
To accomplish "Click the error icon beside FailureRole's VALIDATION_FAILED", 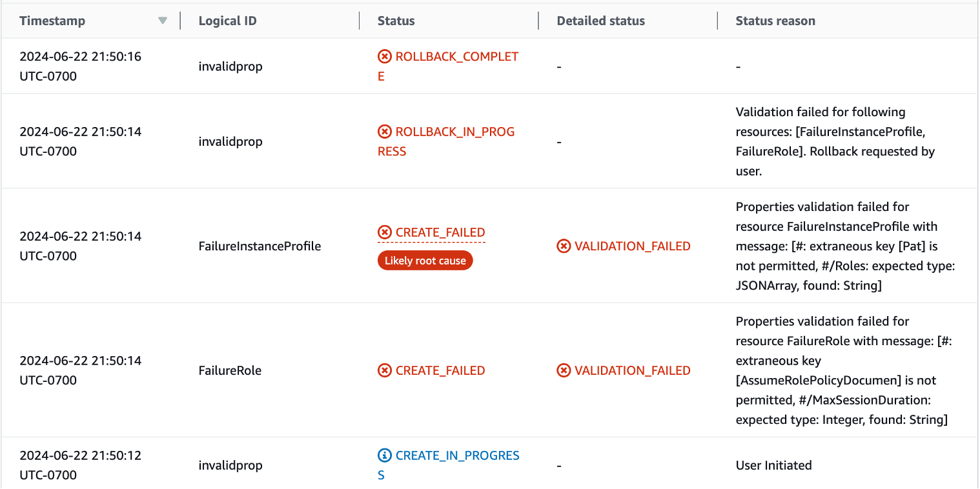I will click(564, 370).
